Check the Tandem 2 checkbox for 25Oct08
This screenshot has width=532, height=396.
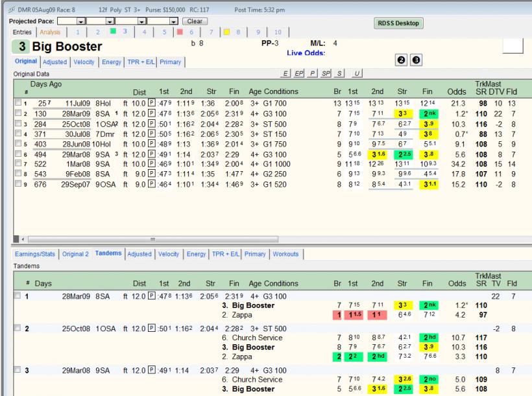18,327
